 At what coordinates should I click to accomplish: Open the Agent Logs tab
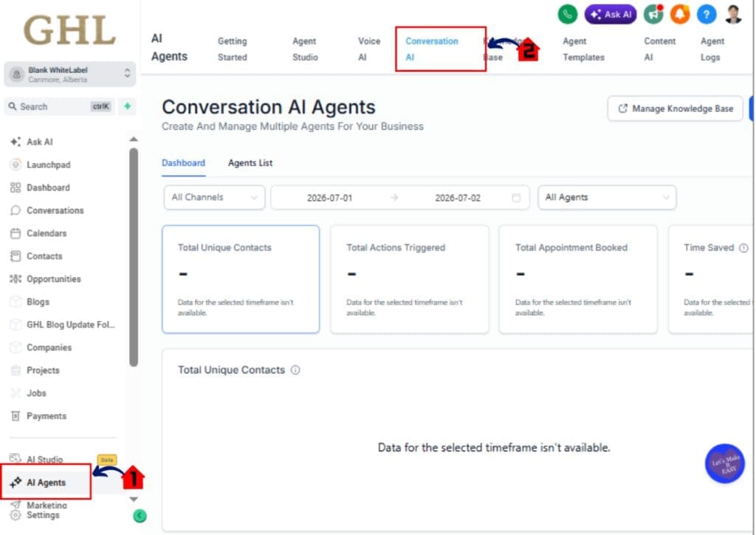click(x=712, y=49)
